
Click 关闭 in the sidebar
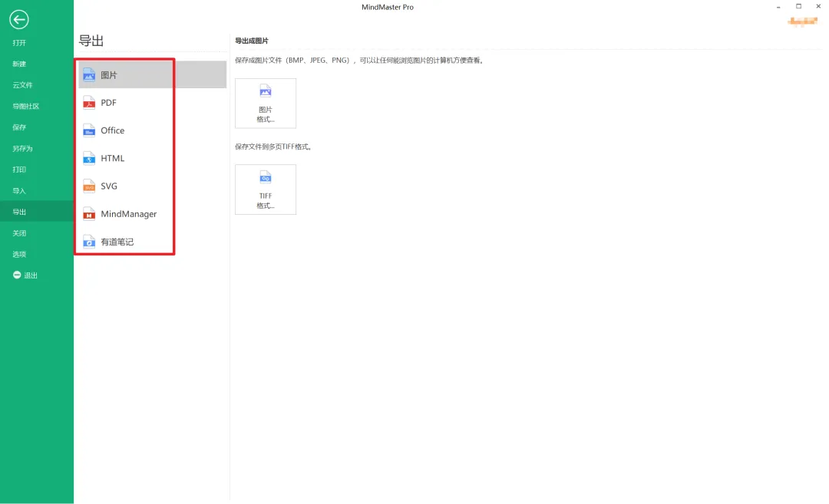pos(19,233)
